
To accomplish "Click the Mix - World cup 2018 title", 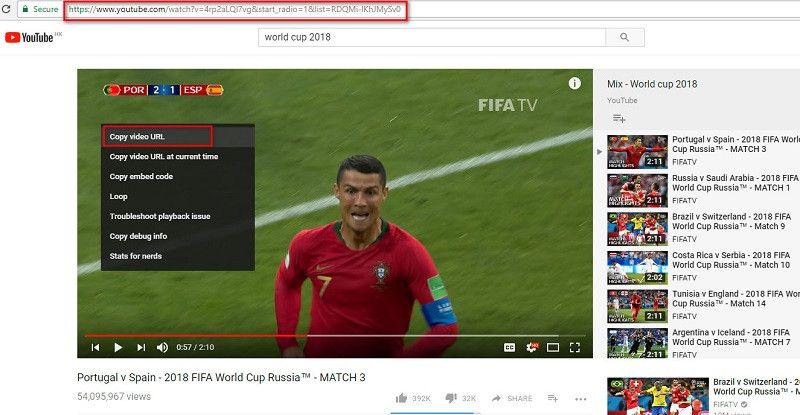I will 652,84.
